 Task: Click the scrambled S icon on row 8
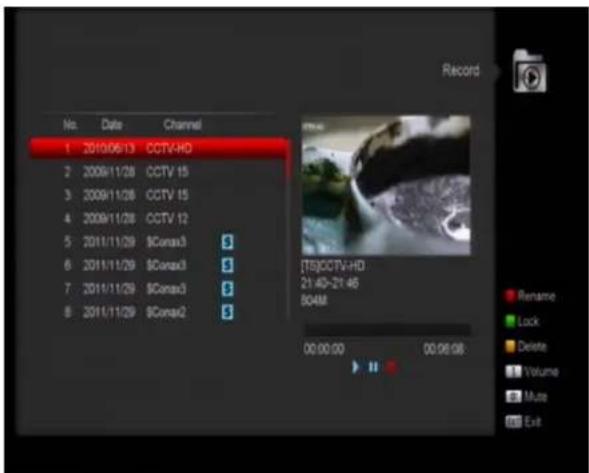227,312
